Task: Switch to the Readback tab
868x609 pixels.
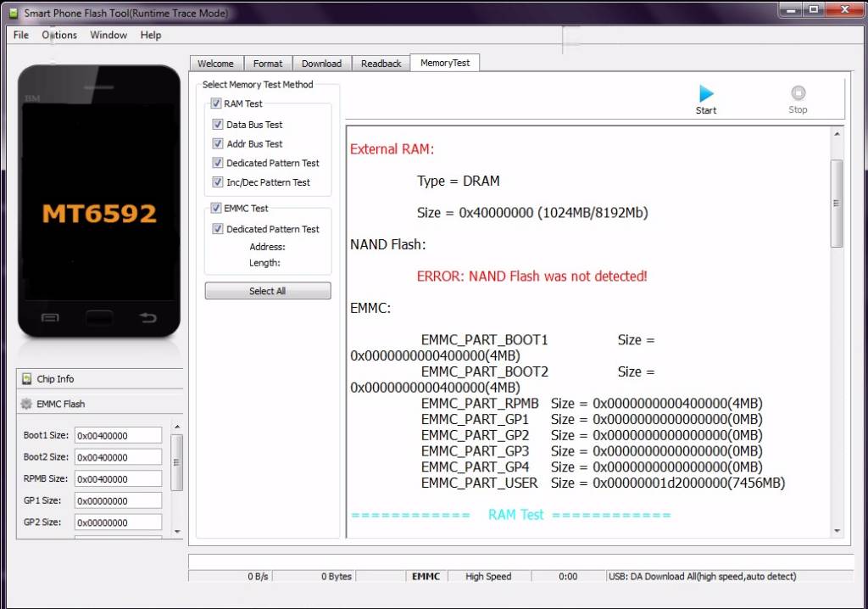Action: click(381, 64)
